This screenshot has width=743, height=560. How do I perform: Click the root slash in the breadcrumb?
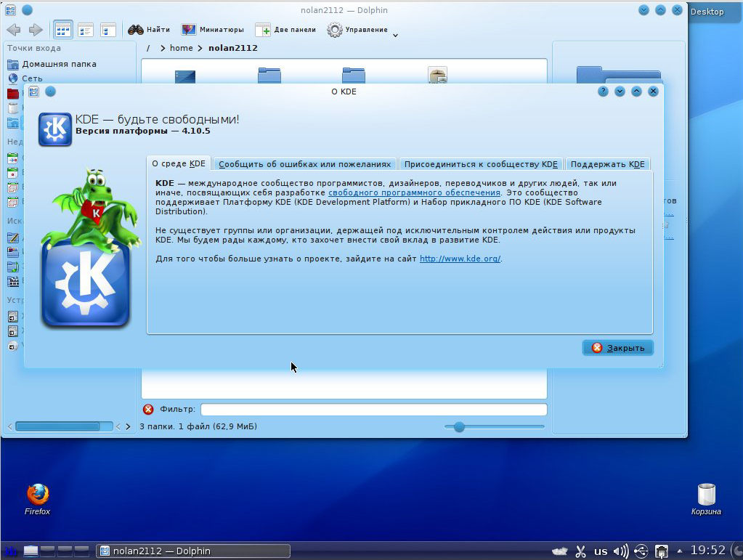pyautogui.click(x=148, y=48)
